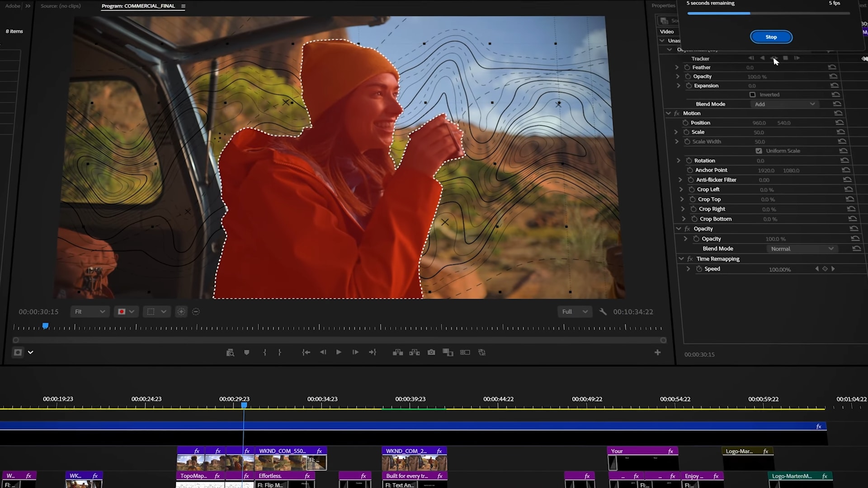
Task: Stop the tracker with the square stop icon
Action: pos(786,58)
